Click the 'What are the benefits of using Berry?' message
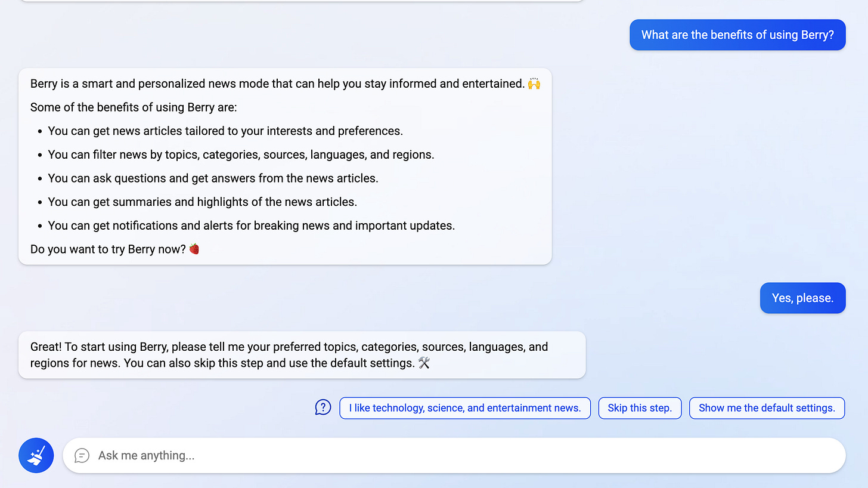Screen dimensions: 868x488 tap(737, 35)
